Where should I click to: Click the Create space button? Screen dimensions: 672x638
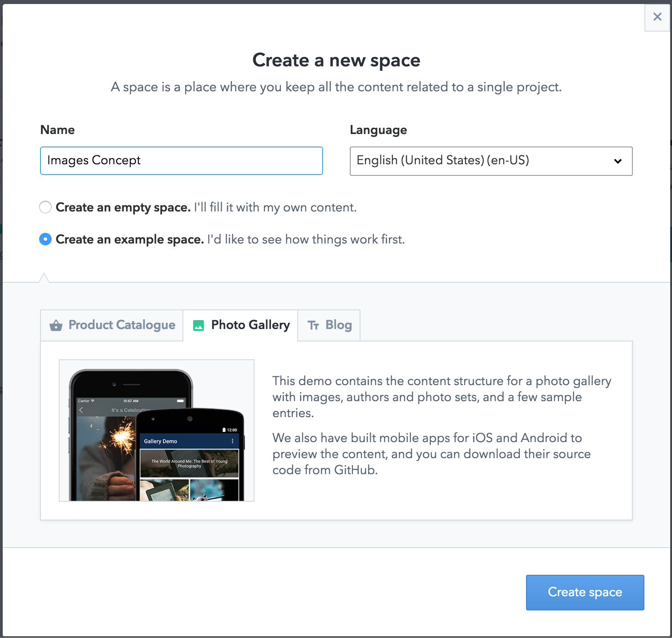(x=585, y=593)
